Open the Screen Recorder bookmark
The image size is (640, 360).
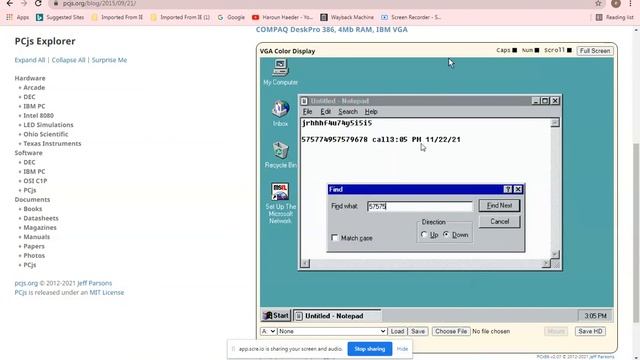pos(411,17)
